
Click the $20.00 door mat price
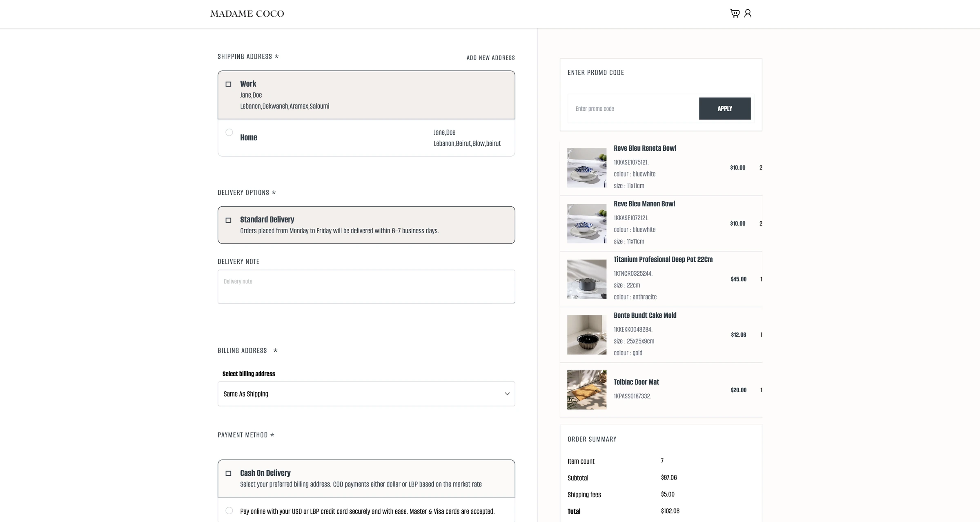point(738,390)
